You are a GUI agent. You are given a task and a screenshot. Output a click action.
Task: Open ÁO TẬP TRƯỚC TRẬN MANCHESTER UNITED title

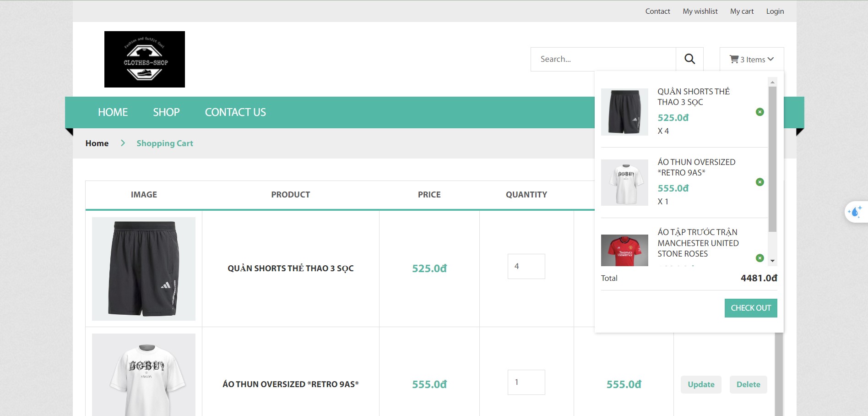[698, 243]
